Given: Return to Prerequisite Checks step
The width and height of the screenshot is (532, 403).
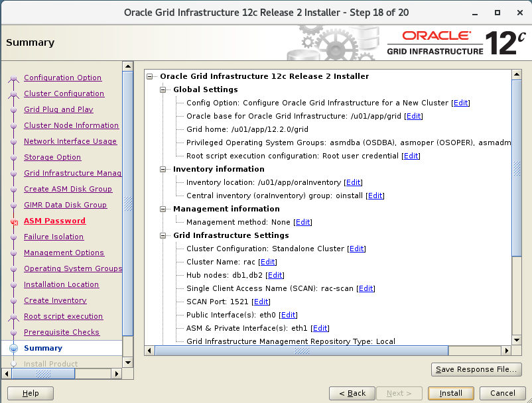Looking at the screenshot, I should [62, 332].
